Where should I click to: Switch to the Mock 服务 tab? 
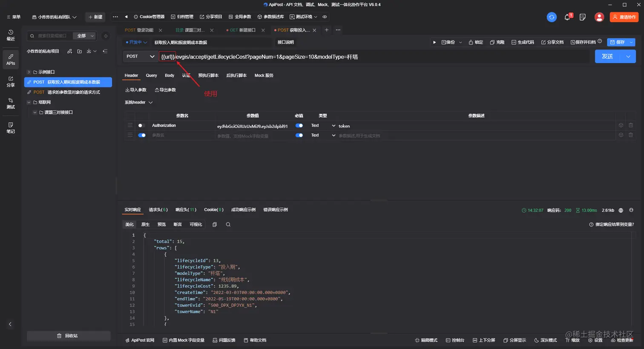(x=264, y=75)
